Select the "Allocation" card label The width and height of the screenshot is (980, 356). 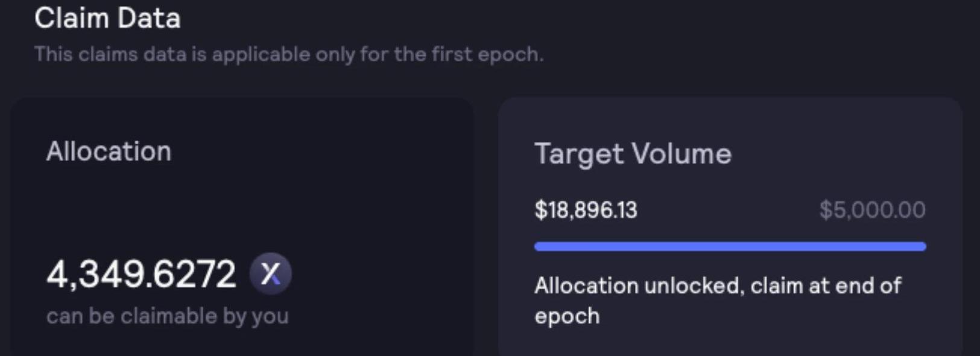click(109, 151)
